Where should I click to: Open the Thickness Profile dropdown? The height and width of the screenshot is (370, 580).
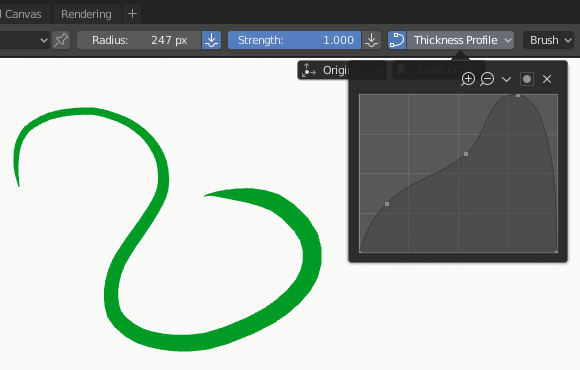tap(461, 40)
